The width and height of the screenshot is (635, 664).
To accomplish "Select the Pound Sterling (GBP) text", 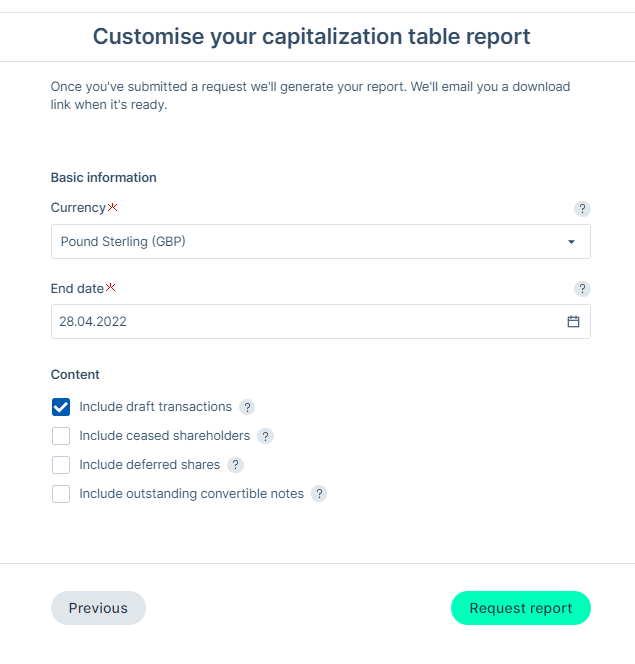I will pos(123,241).
